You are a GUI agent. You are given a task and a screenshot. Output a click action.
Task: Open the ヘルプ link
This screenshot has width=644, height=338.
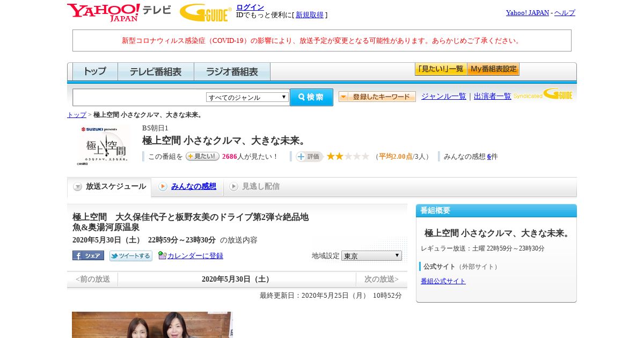pyautogui.click(x=565, y=13)
